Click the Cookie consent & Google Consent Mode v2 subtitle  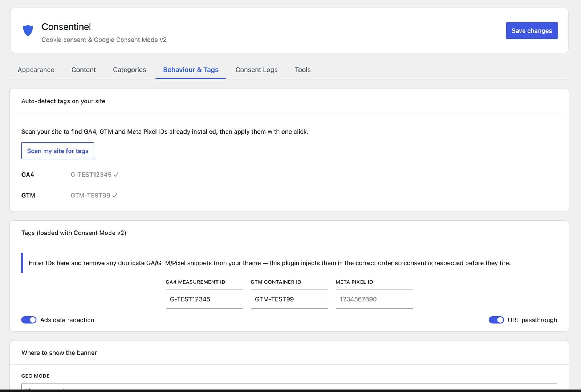click(104, 40)
